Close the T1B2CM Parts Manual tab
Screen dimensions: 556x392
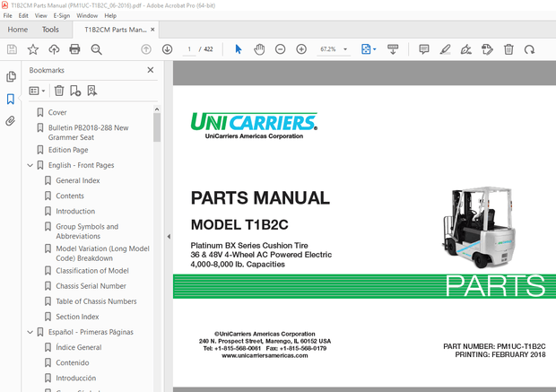pyautogui.click(x=152, y=30)
